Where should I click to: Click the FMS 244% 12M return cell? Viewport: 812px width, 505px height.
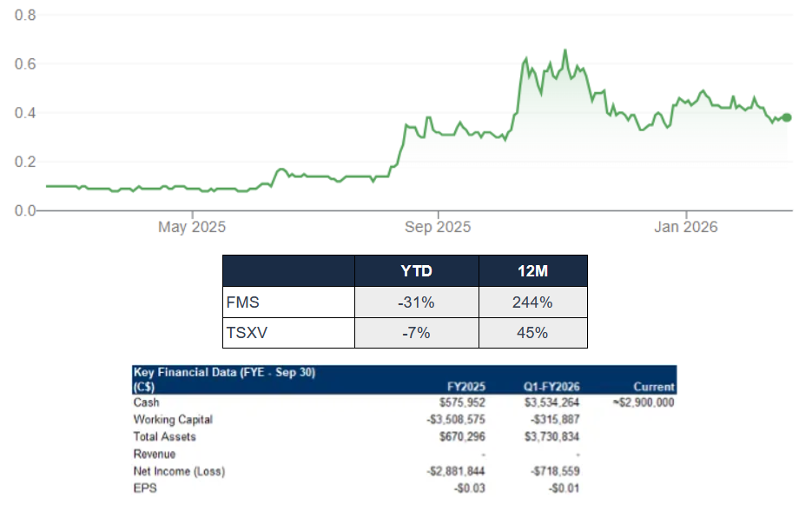[x=532, y=302]
